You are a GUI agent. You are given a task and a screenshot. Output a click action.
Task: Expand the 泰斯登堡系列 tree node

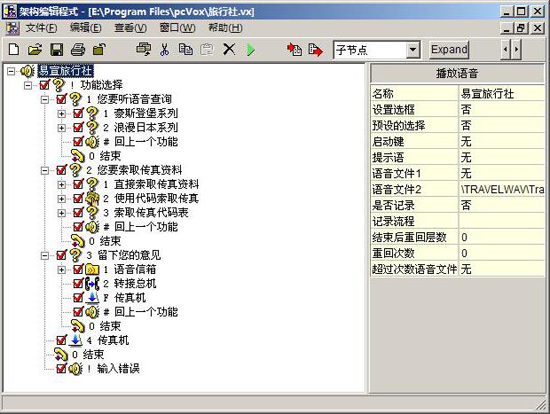point(61,113)
